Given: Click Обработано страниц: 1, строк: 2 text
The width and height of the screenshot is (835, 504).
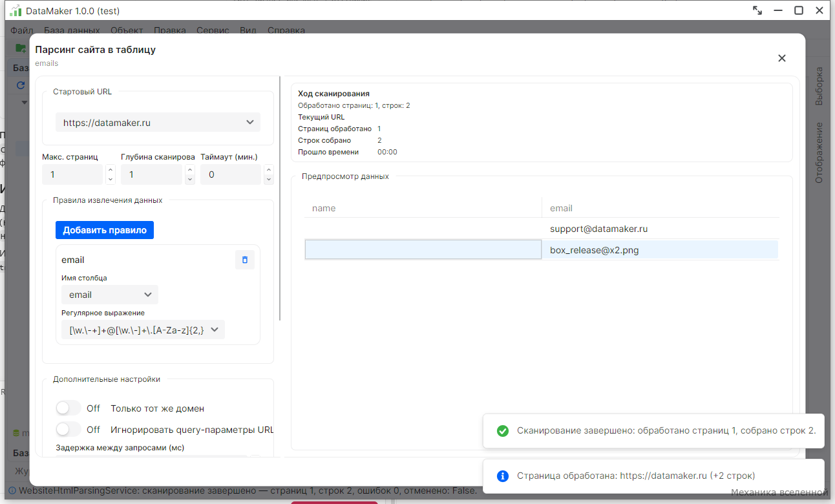Looking at the screenshot, I should pos(354,105).
